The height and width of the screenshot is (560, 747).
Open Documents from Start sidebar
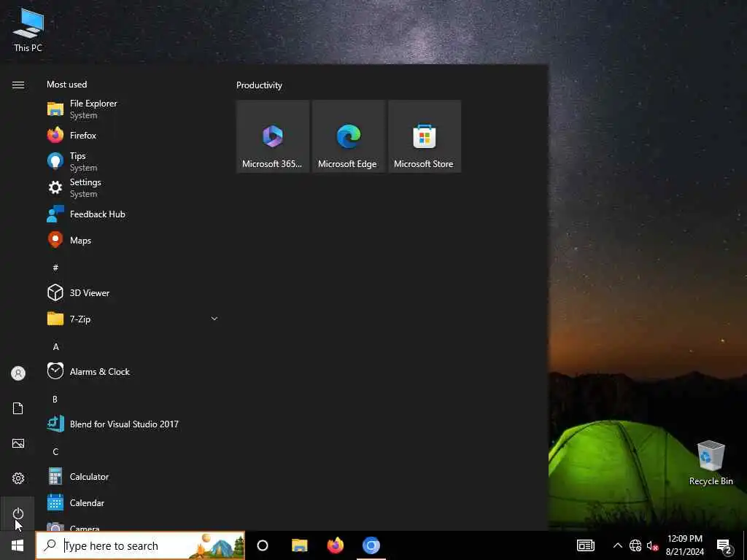click(18, 408)
